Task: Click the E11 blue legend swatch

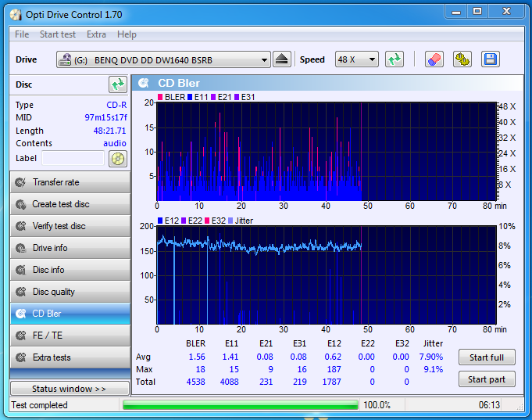Action: (190, 97)
